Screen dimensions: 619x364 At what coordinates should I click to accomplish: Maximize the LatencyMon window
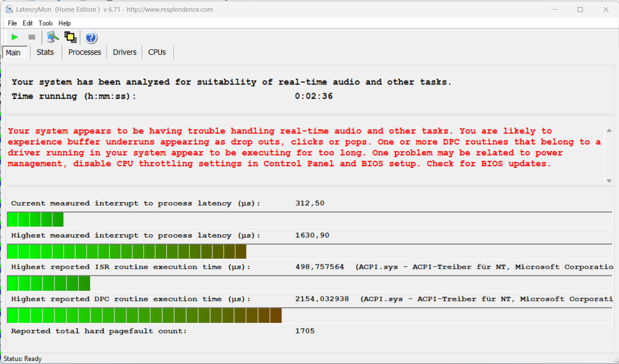(x=580, y=10)
